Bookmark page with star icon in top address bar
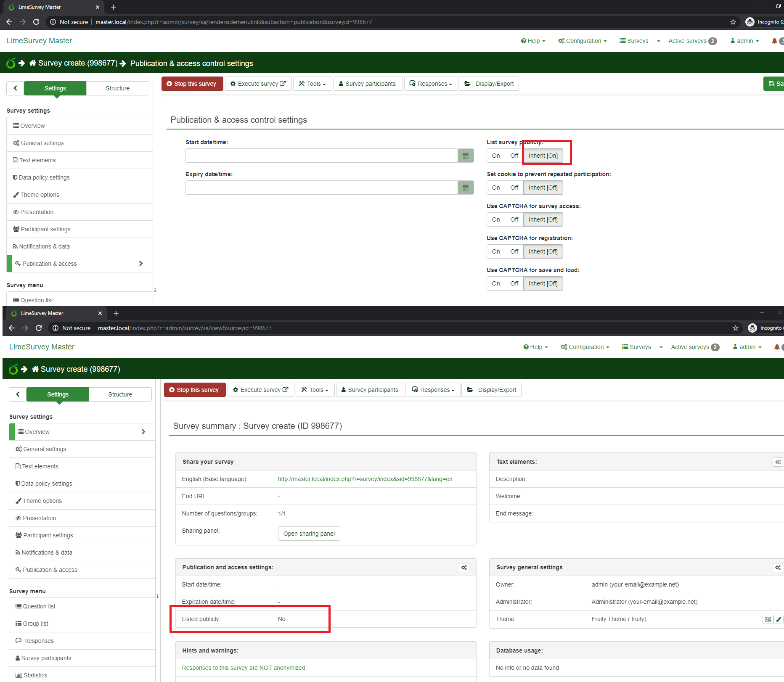 pos(733,22)
